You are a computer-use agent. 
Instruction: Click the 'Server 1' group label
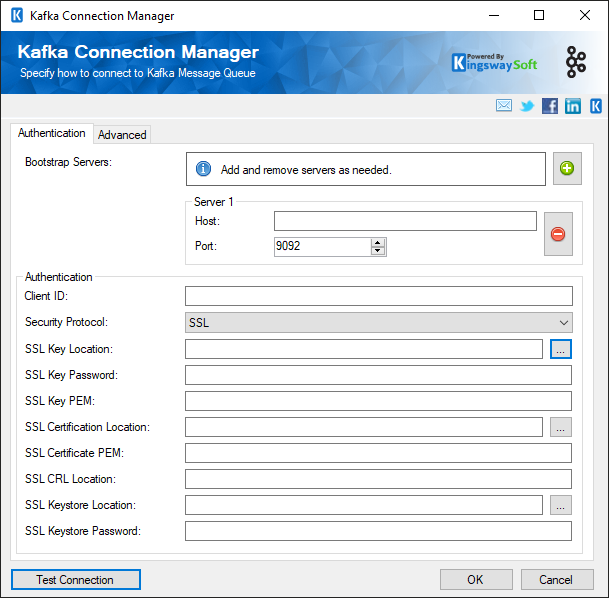pyautogui.click(x=214, y=202)
